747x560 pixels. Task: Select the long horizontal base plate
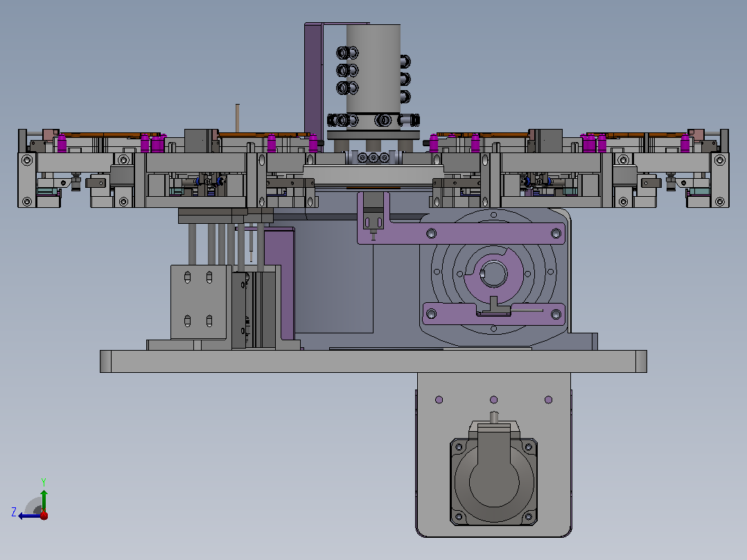click(x=373, y=361)
